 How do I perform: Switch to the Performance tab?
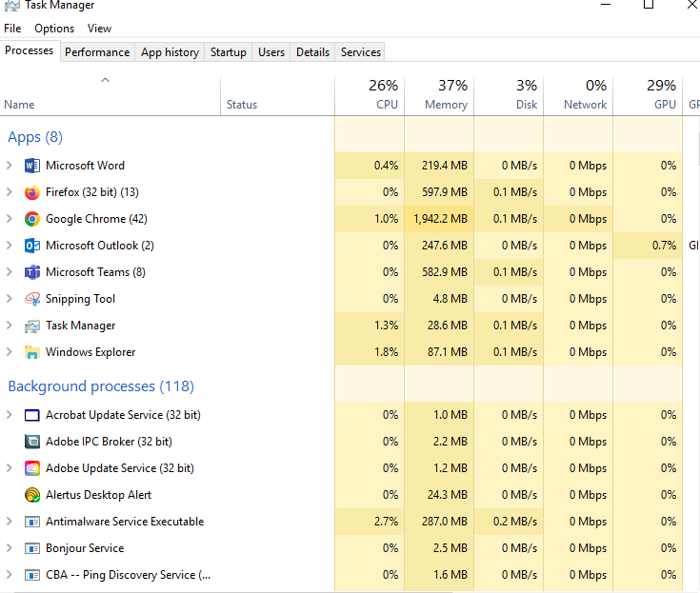[x=97, y=52]
